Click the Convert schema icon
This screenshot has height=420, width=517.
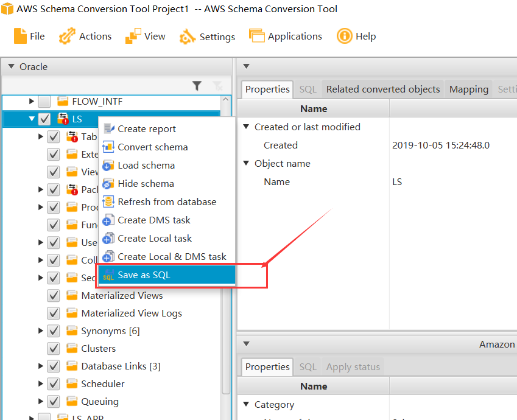(108, 147)
